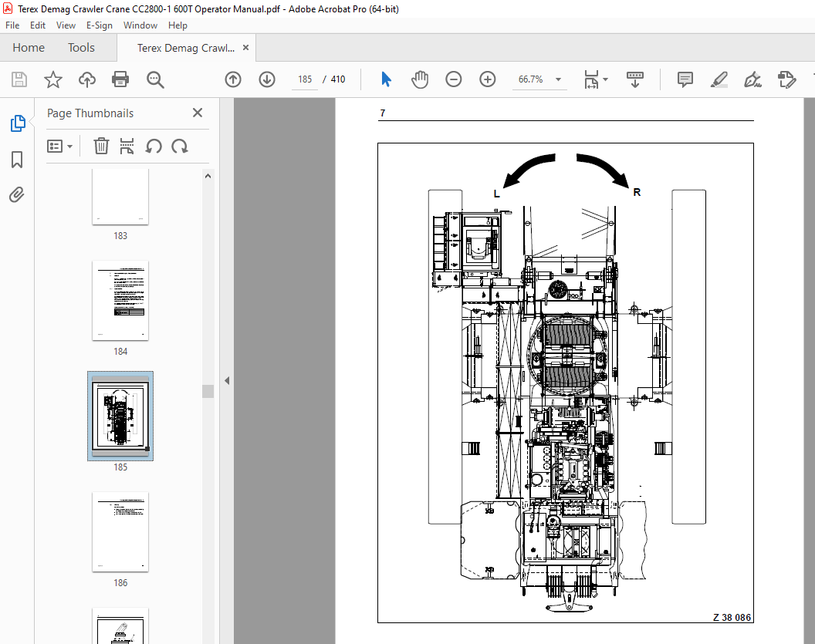815x644 pixels.
Task: Switch to the Home tab
Action: [x=29, y=48]
